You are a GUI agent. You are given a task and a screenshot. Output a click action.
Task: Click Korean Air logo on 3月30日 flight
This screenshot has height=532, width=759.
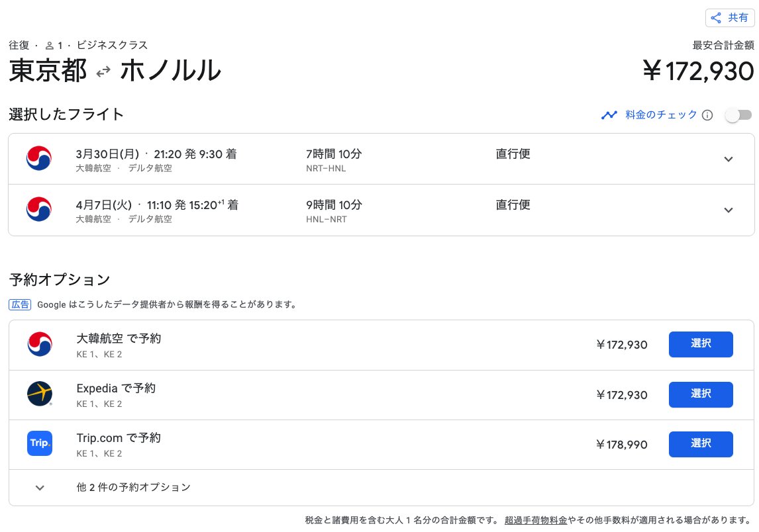38,158
